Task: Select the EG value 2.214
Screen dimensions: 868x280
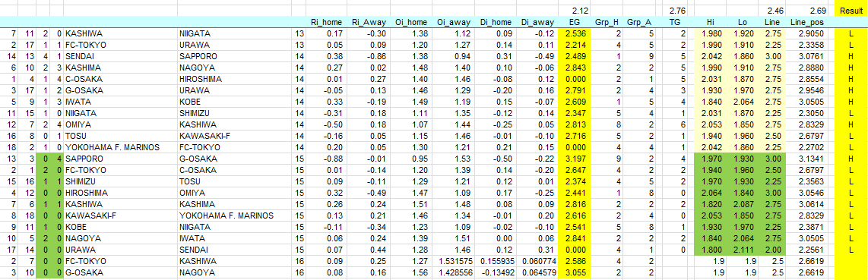Action: point(574,46)
